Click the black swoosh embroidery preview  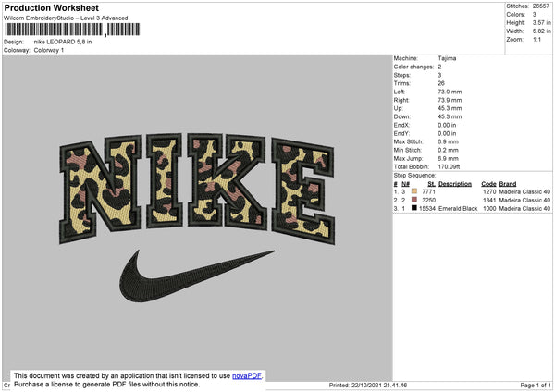pyautogui.click(x=196, y=276)
